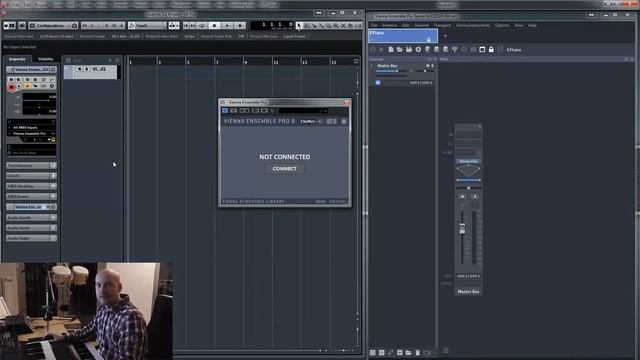Click the power icon in the VE Pro toolbar
This screenshot has width=640, height=360.
click(372, 49)
